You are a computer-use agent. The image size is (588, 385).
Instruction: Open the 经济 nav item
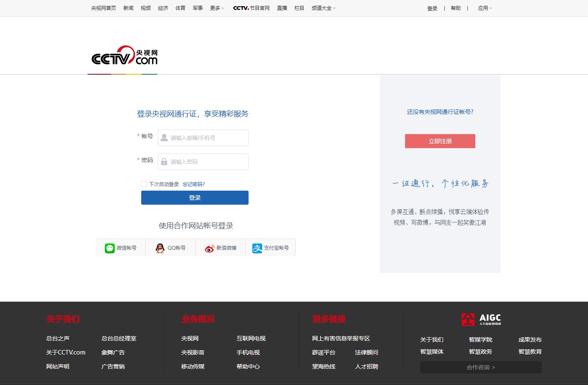pos(163,8)
